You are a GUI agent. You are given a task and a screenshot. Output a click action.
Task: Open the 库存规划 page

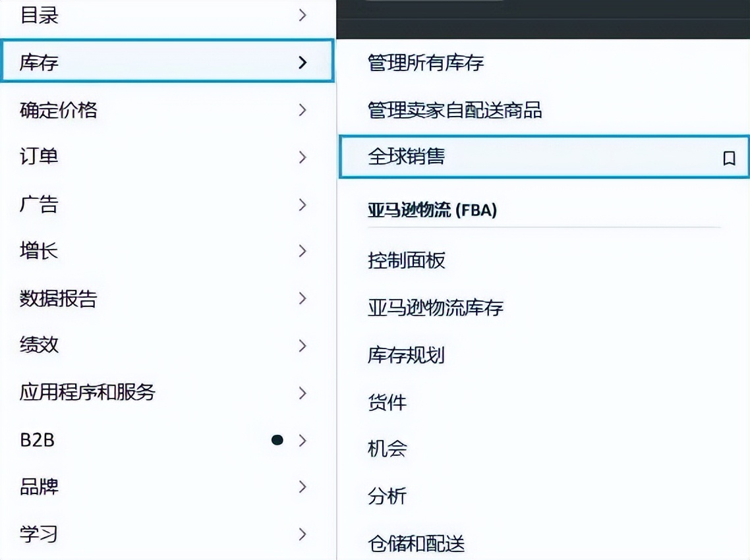[406, 356]
